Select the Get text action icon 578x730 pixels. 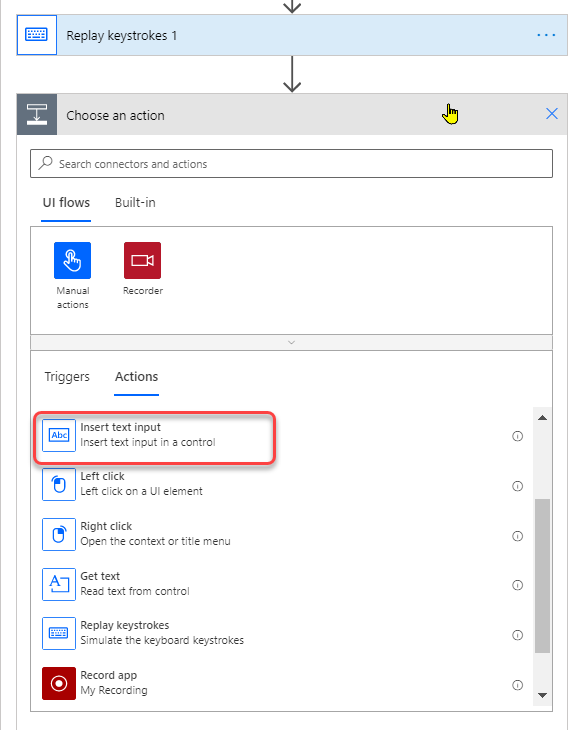pos(59,584)
